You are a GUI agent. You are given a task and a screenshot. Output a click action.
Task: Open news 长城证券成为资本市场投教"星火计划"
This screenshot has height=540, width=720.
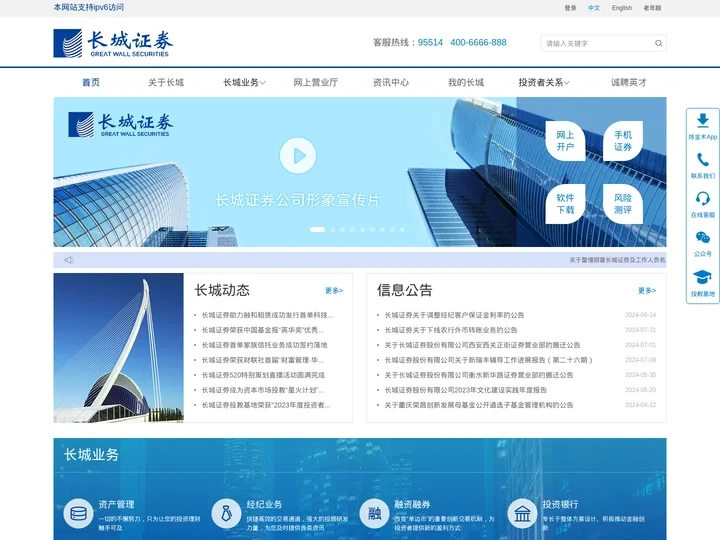tap(263, 390)
